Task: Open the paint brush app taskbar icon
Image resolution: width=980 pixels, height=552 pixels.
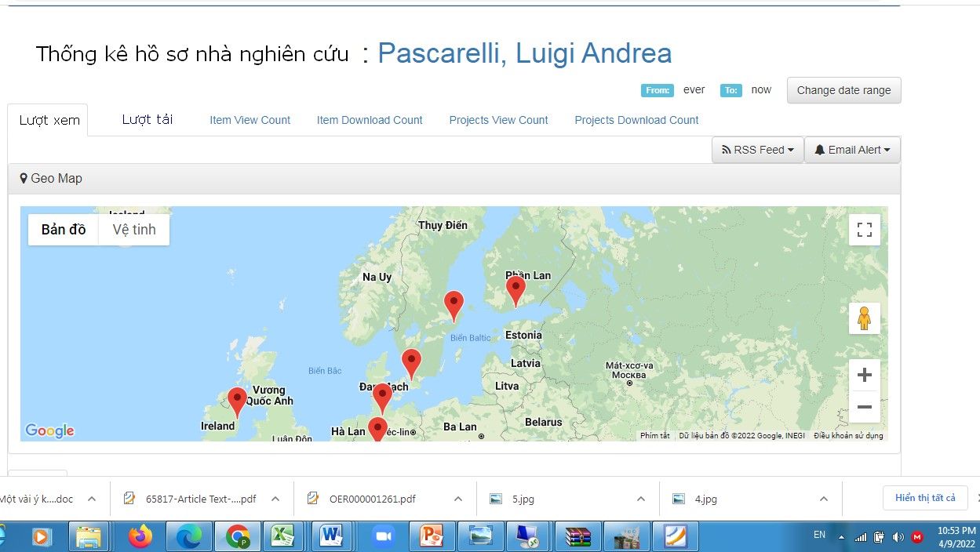Action: point(675,536)
